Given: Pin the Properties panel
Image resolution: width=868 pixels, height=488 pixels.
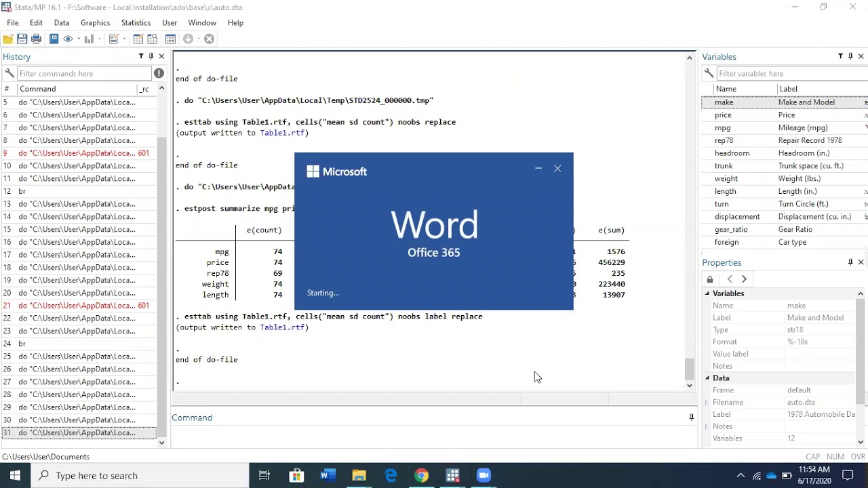Looking at the screenshot, I should (850, 262).
